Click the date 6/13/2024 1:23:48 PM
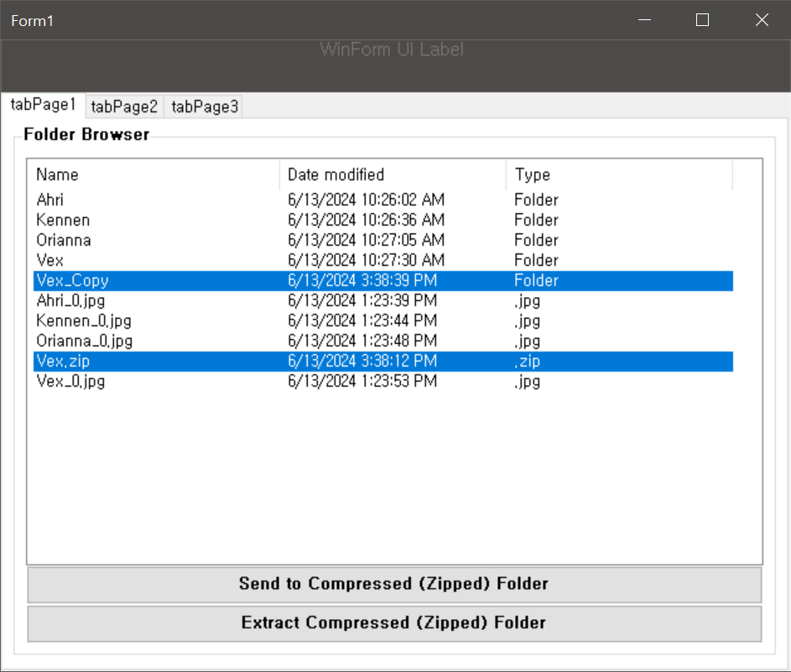This screenshot has height=672, width=791. click(362, 341)
